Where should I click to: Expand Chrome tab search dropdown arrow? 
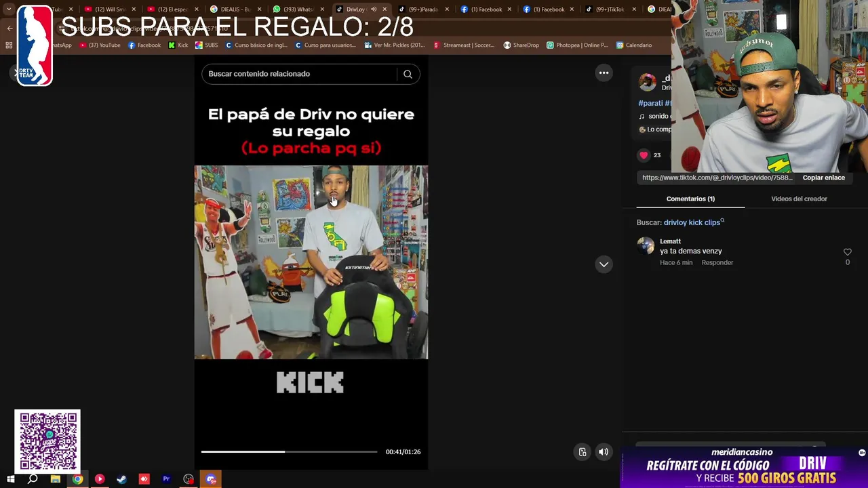point(9,9)
